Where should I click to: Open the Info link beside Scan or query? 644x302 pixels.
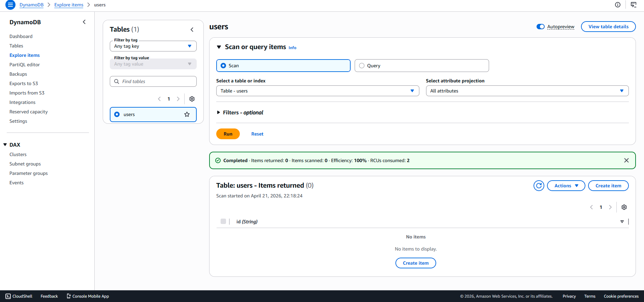pyautogui.click(x=292, y=48)
